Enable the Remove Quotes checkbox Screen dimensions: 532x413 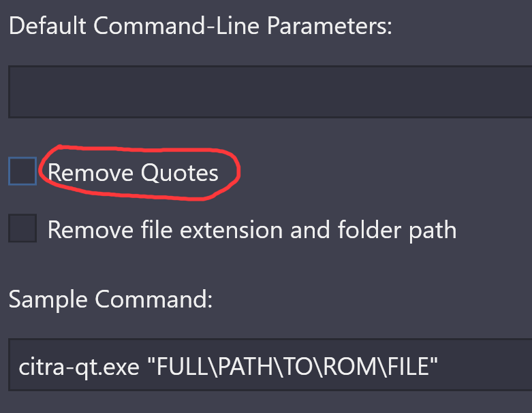tap(22, 171)
